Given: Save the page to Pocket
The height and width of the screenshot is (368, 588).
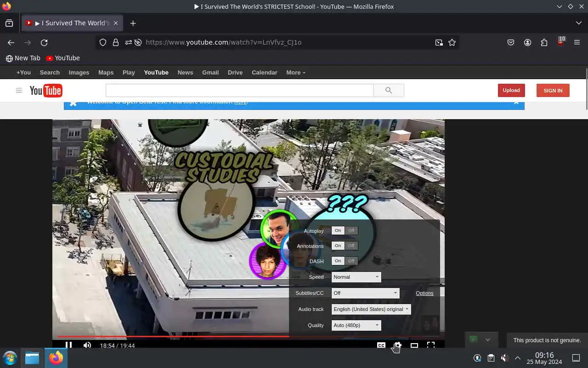Looking at the screenshot, I should 511,42.
